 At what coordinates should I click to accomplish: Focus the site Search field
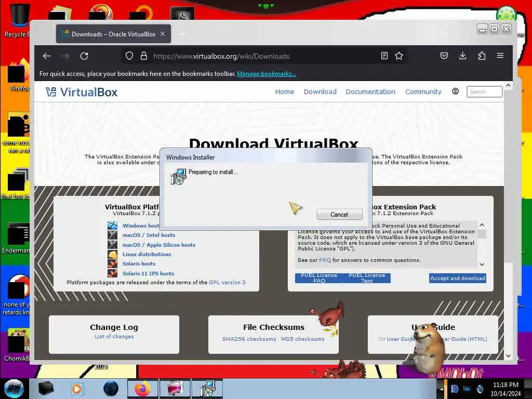(485, 91)
